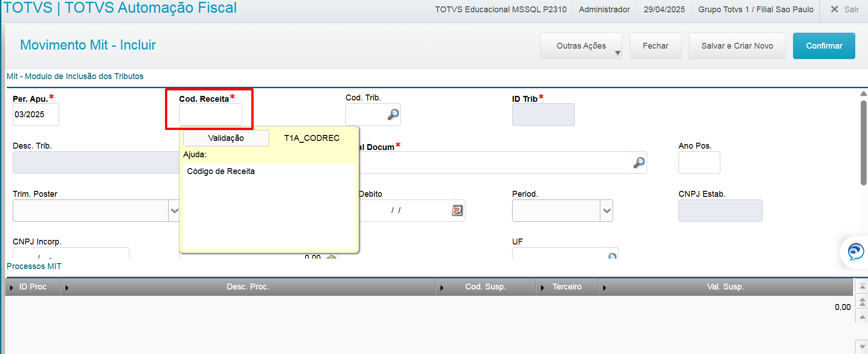This screenshot has width=868, height=354.
Task: Focus the Debito date field
Action: tap(404, 210)
